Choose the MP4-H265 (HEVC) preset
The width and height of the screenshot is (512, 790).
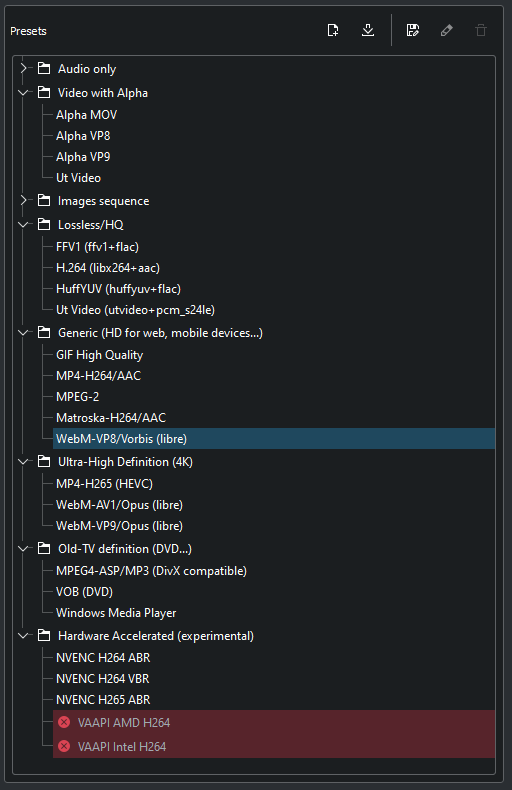pos(274,484)
